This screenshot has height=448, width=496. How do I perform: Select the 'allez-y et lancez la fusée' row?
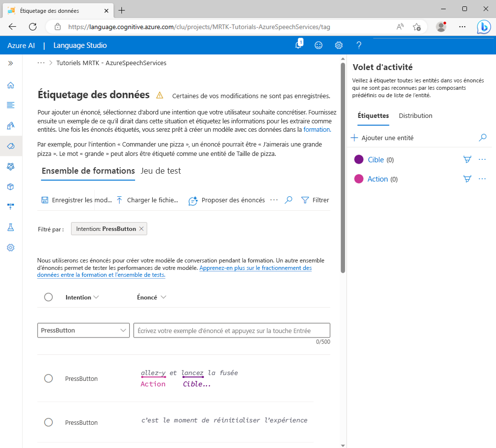[48, 378]
